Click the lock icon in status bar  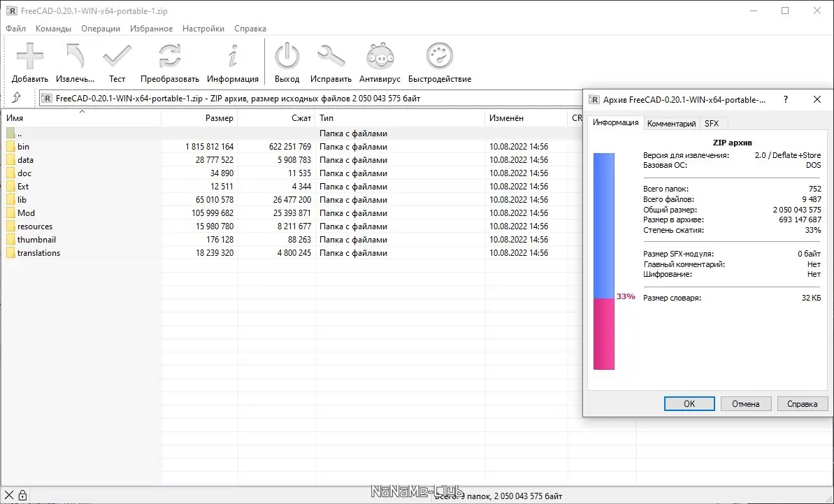click(x=22, y=496)
